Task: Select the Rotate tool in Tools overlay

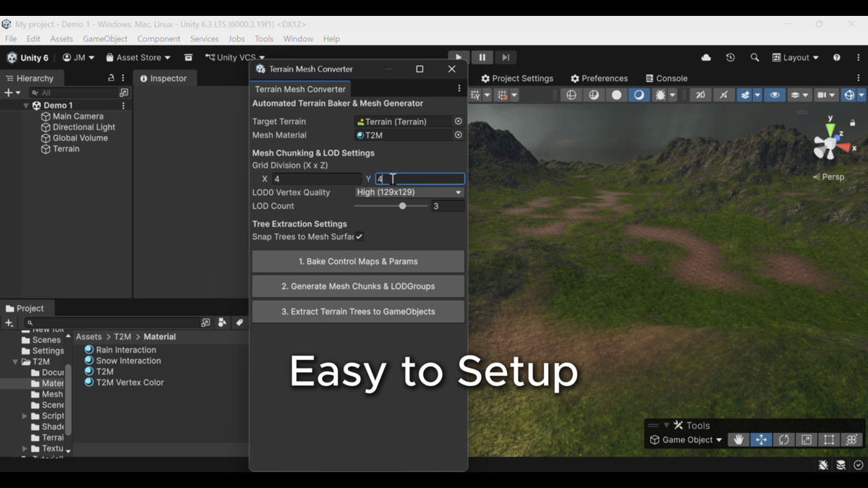Action: pyautogui.click(x=783, y=440)
